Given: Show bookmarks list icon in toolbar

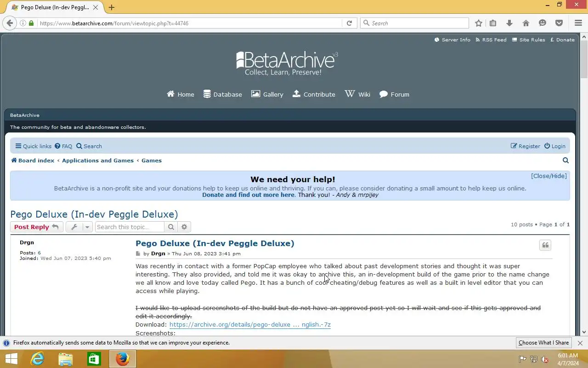Looking at the screenshot, I should [493, 23].
